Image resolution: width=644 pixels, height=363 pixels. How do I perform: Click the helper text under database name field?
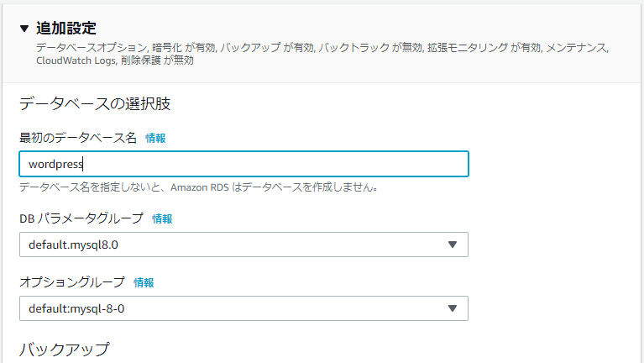pos(198,187)
